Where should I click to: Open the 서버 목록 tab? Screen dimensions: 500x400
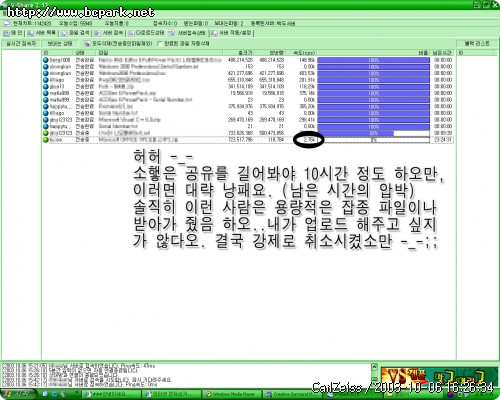pyautogui.click(x=41, y=33)
